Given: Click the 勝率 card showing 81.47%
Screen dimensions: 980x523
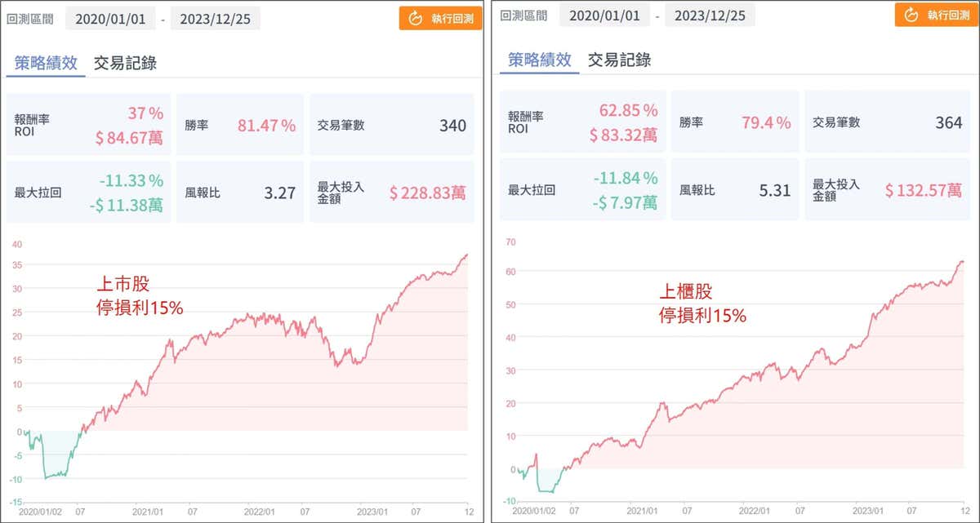Looking at the screenshot, I should click(x=240, y=125).
